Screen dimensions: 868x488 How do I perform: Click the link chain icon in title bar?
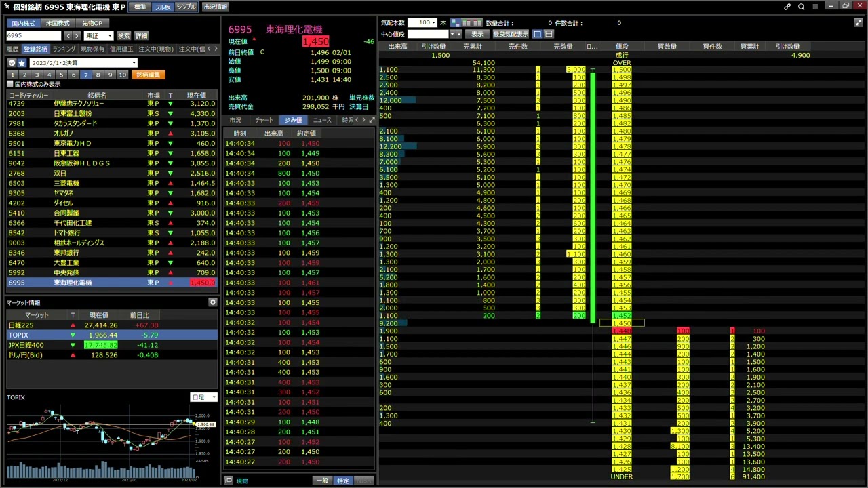click(x=787, y=7)
